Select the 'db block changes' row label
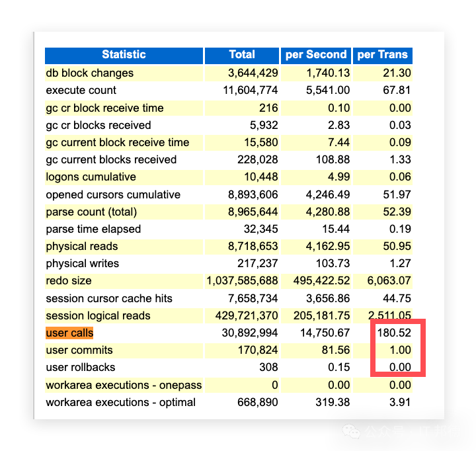The height and width of the screenshot is (451, 476). [89, 73]
